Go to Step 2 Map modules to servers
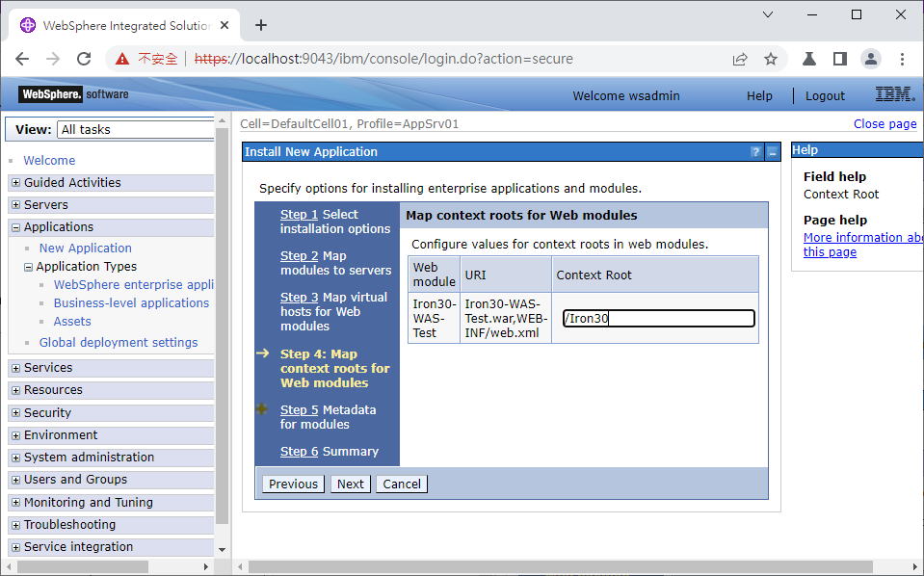 tap(299, 255)
